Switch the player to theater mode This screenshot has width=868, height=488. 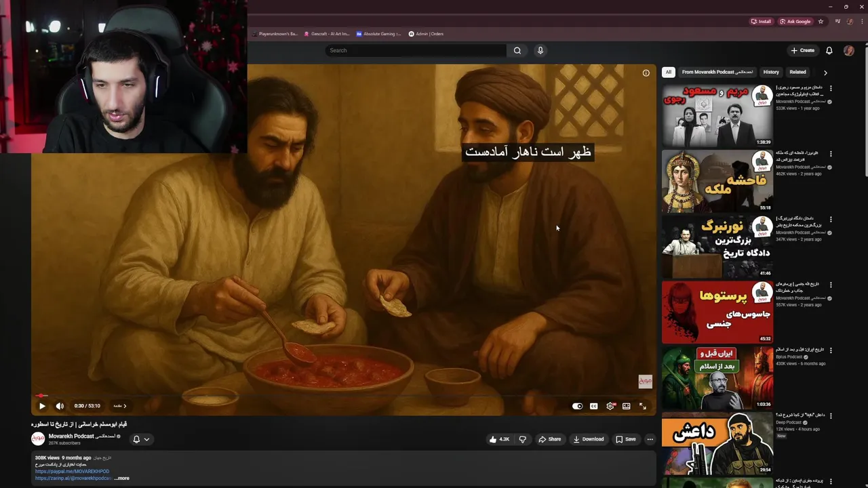(x=627, y=406)
